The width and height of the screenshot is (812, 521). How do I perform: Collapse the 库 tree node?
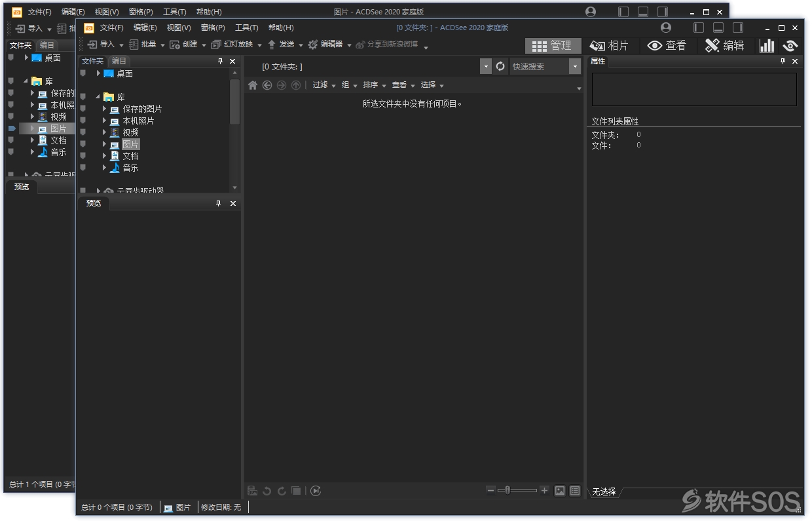click(98, 97)
